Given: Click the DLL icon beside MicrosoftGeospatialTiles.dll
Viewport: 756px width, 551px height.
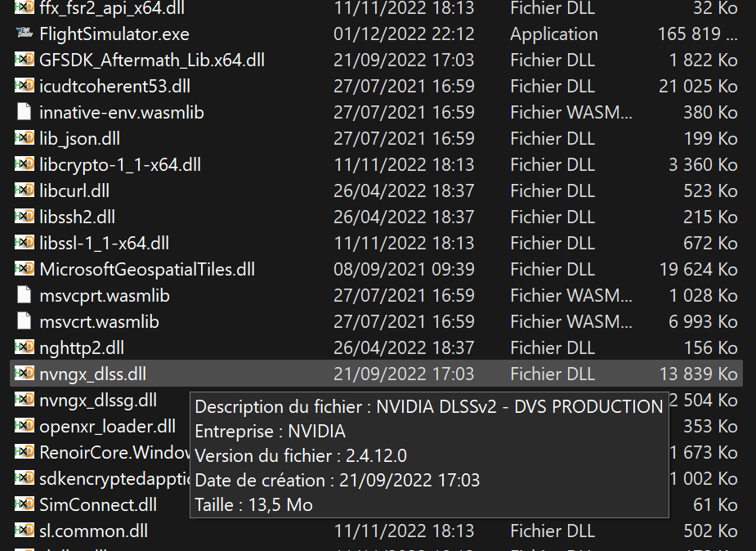Looking at the screenshot, I should [x=24, y=270].
